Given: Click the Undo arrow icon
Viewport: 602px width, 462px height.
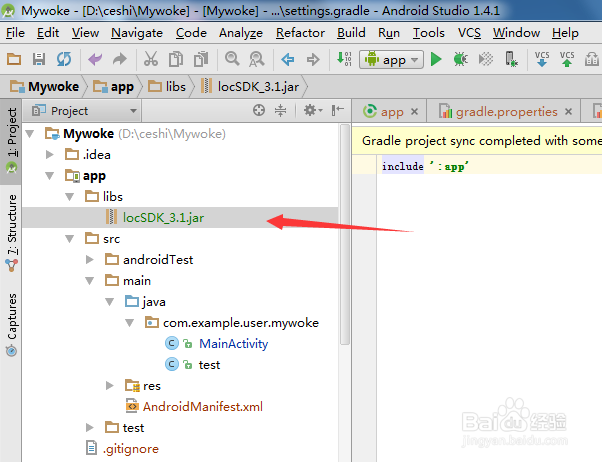Looking at the screenshot, I should point(95,60).
